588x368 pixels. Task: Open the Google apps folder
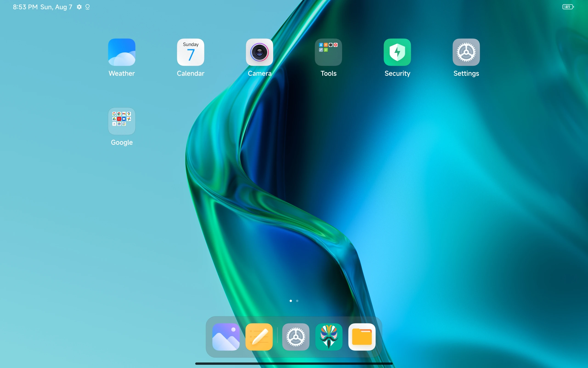(122, 121)
